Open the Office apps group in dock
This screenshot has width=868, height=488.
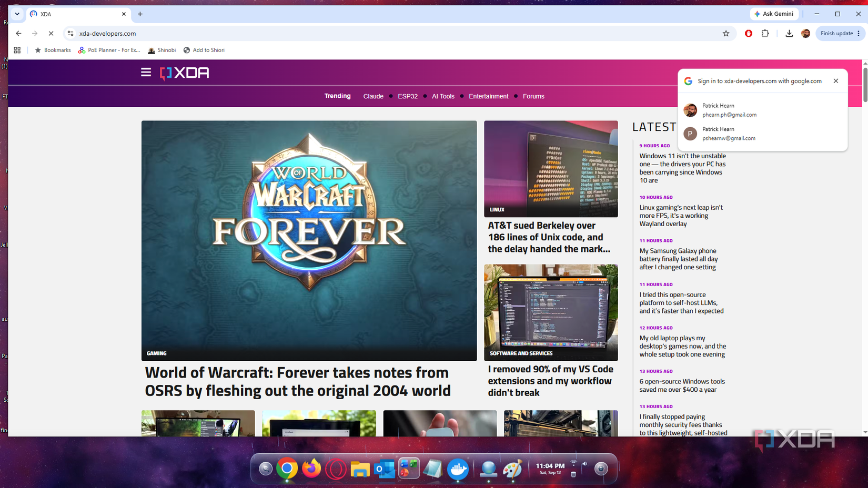coord(409,468)
